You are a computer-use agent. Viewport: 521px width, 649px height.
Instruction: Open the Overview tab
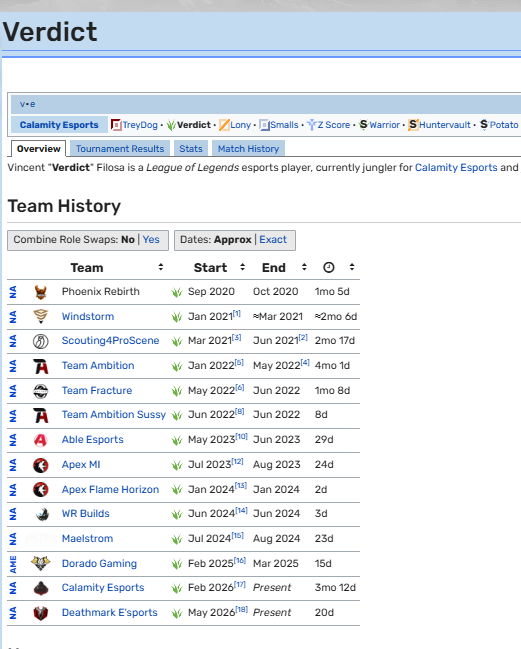38,149
